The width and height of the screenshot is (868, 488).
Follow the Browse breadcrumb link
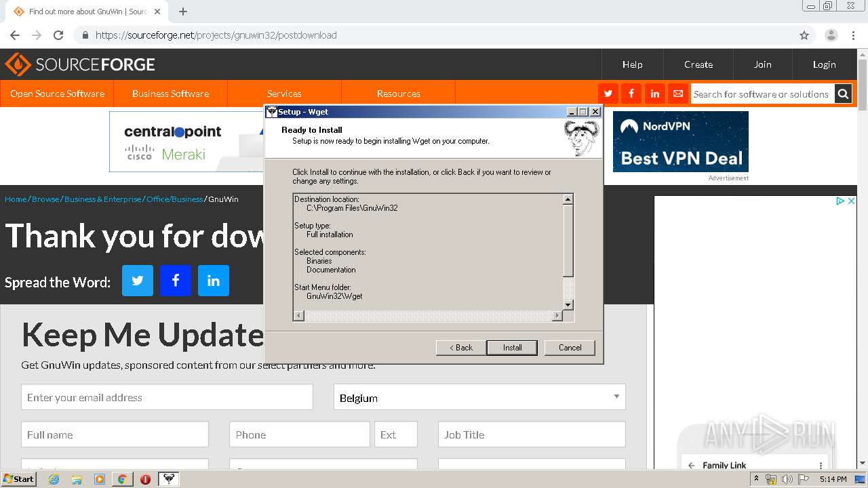click(x=45, y=199)
